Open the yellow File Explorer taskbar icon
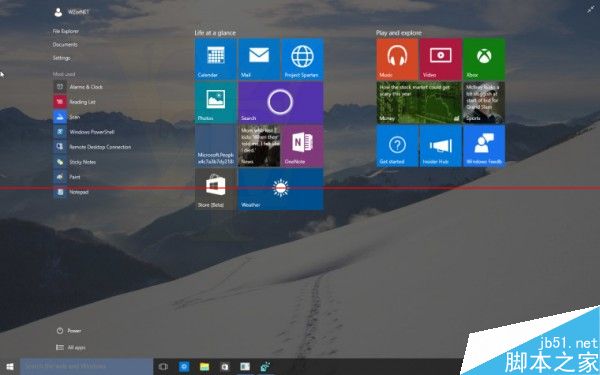The height and width of the screenshot is (375, 600). click(205, 367)
